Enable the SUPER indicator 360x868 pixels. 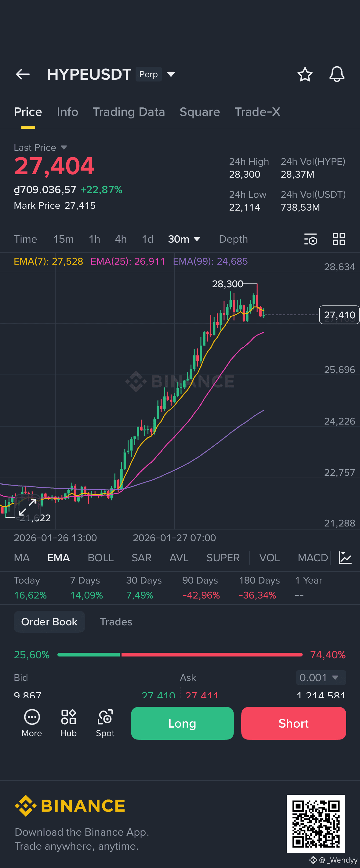[x=223, y=558]
